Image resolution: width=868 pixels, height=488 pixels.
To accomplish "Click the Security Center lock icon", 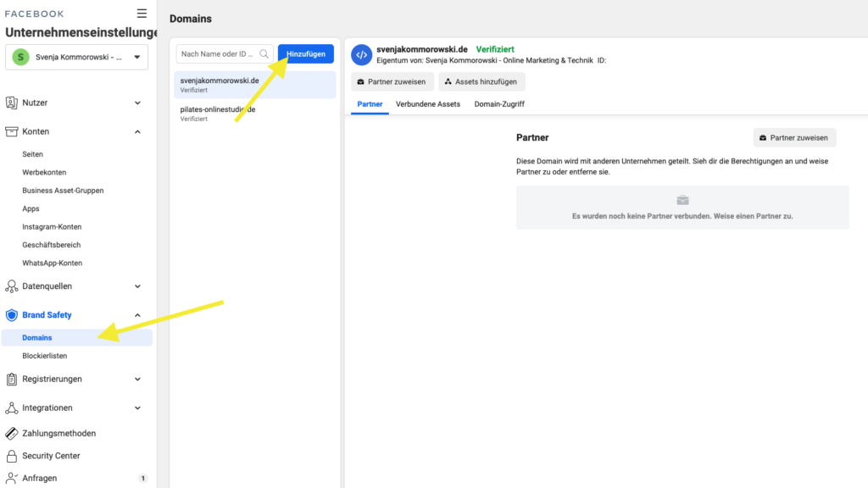I will [x=11, y=455].
